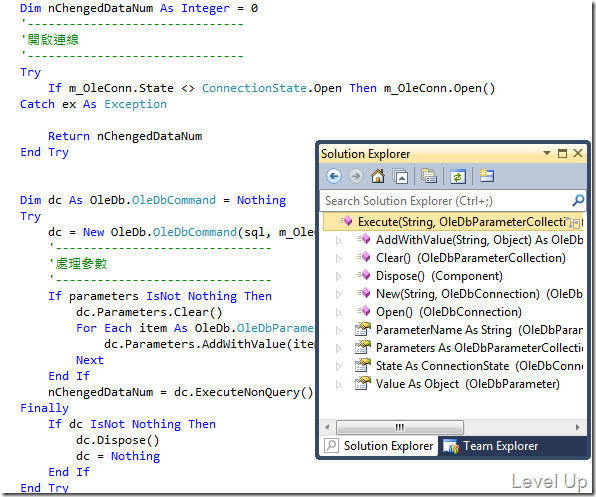Go to Home view in Solution Explorer
This screenshot has height=497, width=596.
coord(378,176)
